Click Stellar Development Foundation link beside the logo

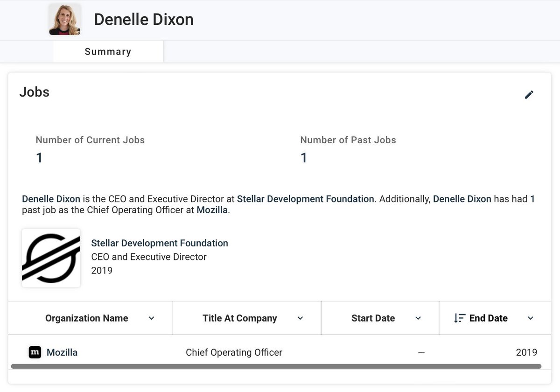(x=160, y=243)
